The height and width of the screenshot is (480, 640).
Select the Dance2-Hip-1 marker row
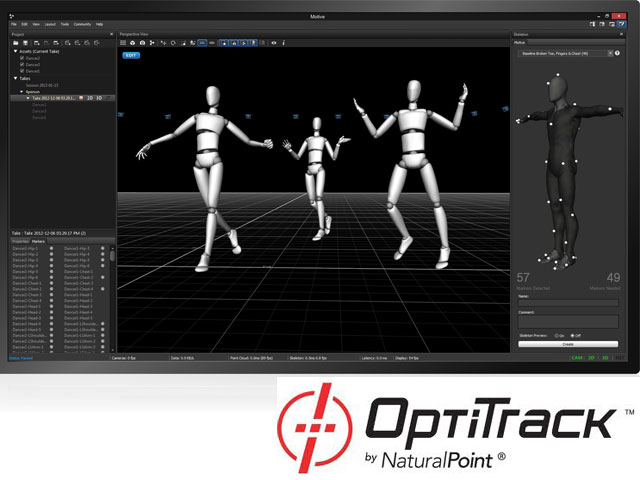click(x=25, y=248)
